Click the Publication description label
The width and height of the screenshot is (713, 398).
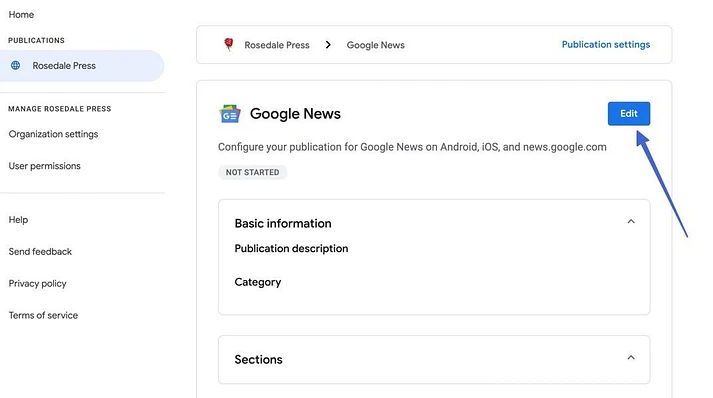click(291, 248)
